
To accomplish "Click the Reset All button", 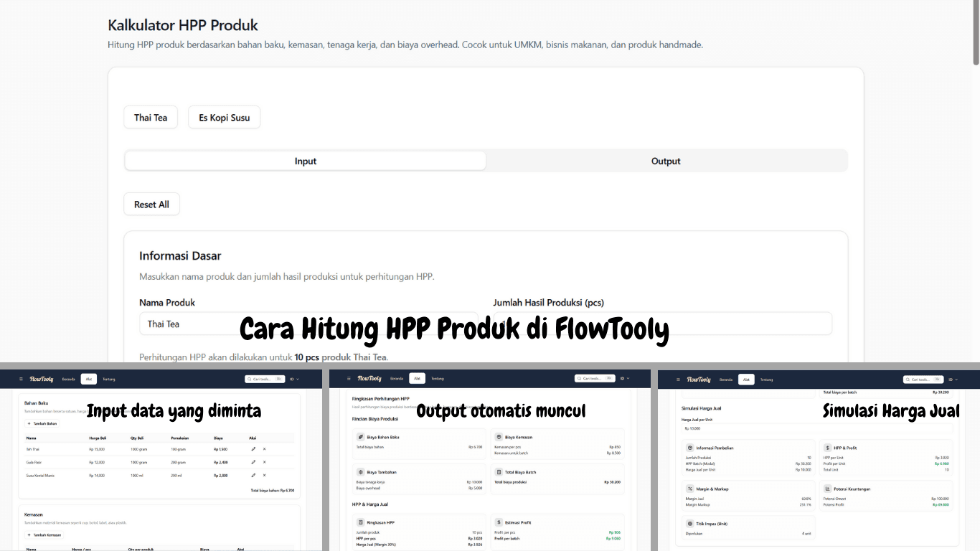I will click(x=151, y=204).
